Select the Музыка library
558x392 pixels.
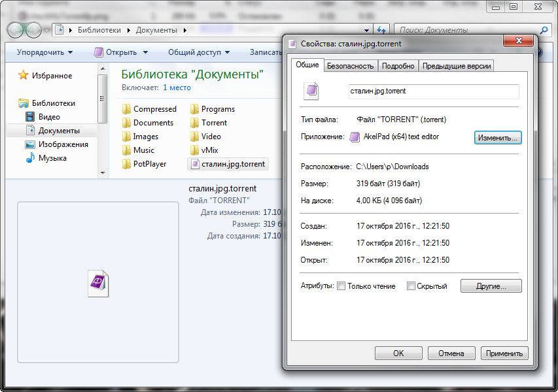point(52,158)
